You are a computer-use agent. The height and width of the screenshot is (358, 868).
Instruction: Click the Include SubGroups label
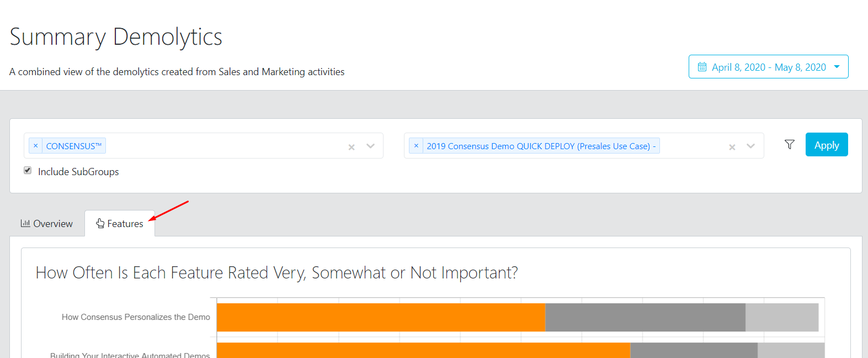[78, 172]
